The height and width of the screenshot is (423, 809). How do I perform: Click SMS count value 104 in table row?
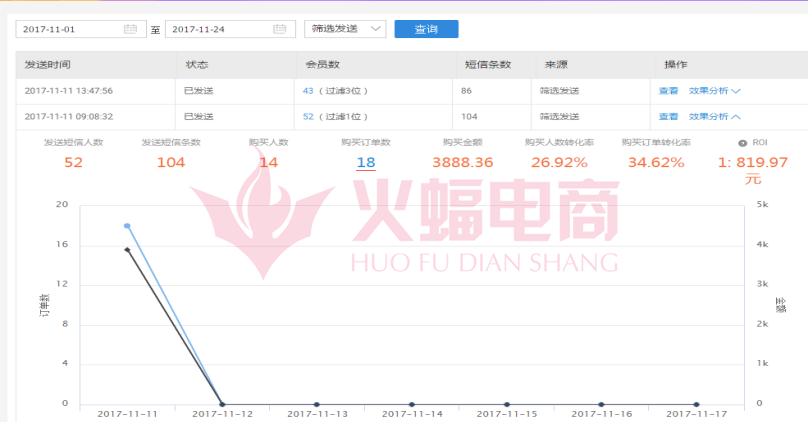coord(469,117)
